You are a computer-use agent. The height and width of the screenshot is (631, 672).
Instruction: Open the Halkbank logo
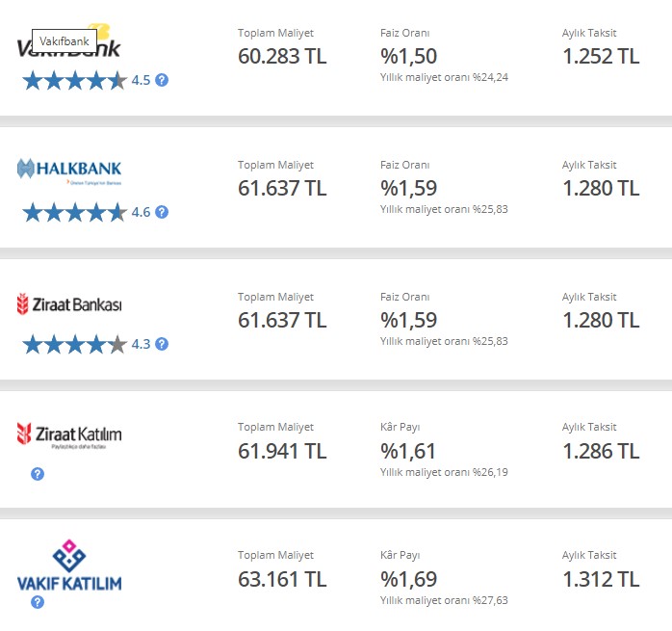point(69,171)
